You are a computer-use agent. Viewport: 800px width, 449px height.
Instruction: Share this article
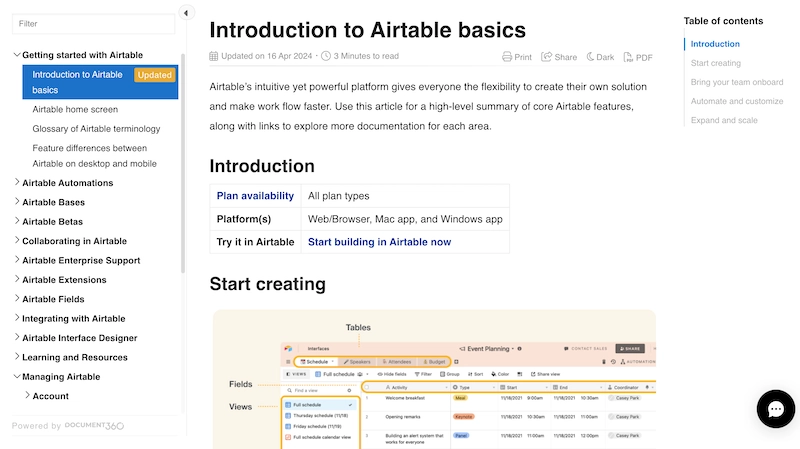[559, 57]
